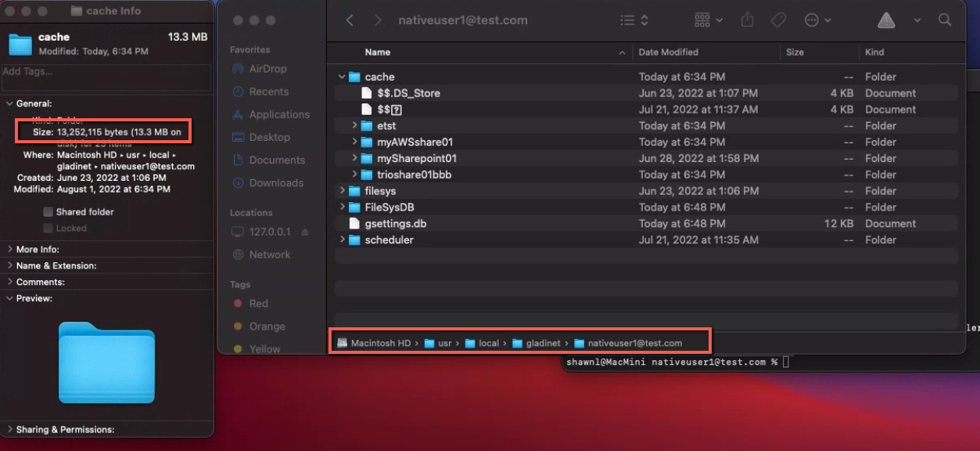Click the Share toolbar icon
Image resolution: width=980 pixels, height=451 pixels.
click(x=748, y=20)
